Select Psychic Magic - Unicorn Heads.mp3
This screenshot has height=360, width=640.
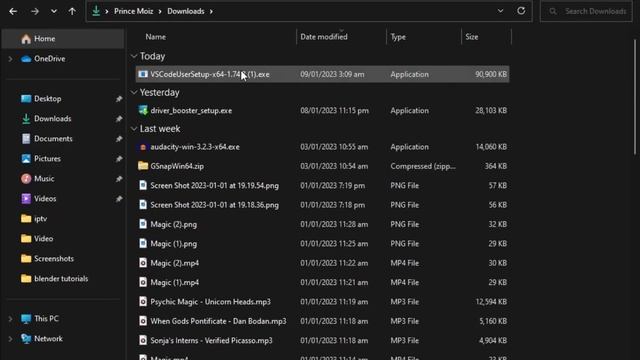click(210, 302)
